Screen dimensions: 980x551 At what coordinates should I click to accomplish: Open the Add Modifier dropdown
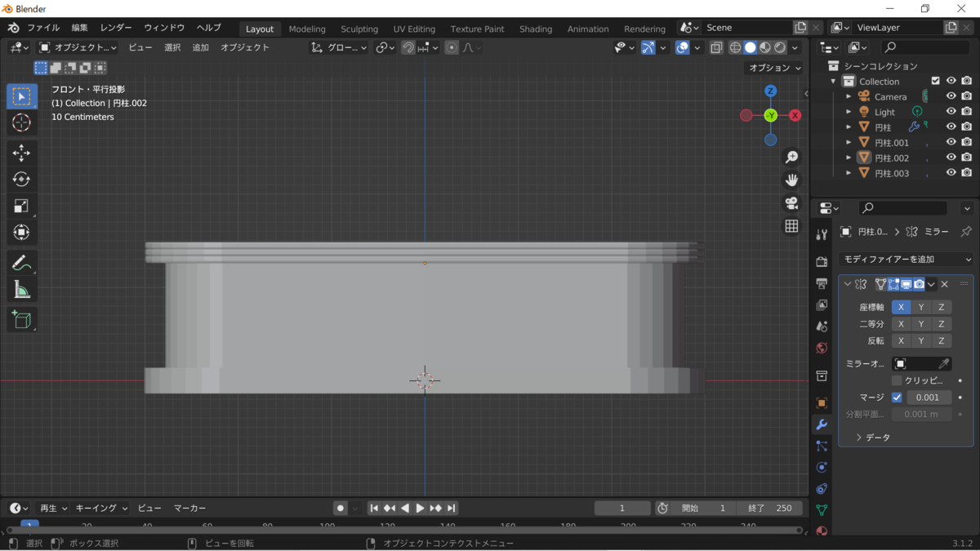tap(906, 260)
